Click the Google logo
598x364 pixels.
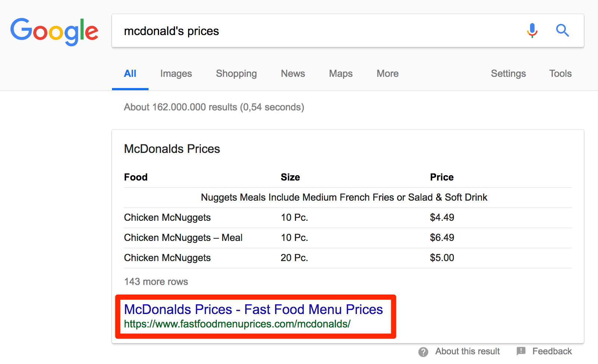tap(54, 31)
